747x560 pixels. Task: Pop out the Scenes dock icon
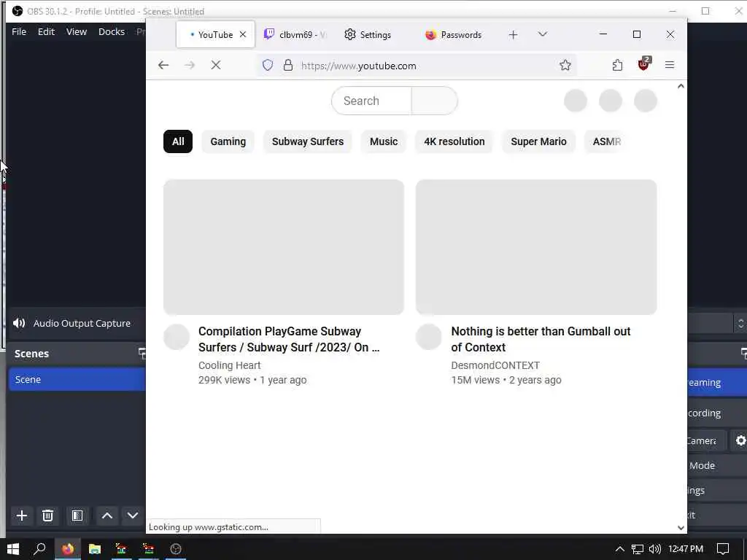[x=142, y=353]
